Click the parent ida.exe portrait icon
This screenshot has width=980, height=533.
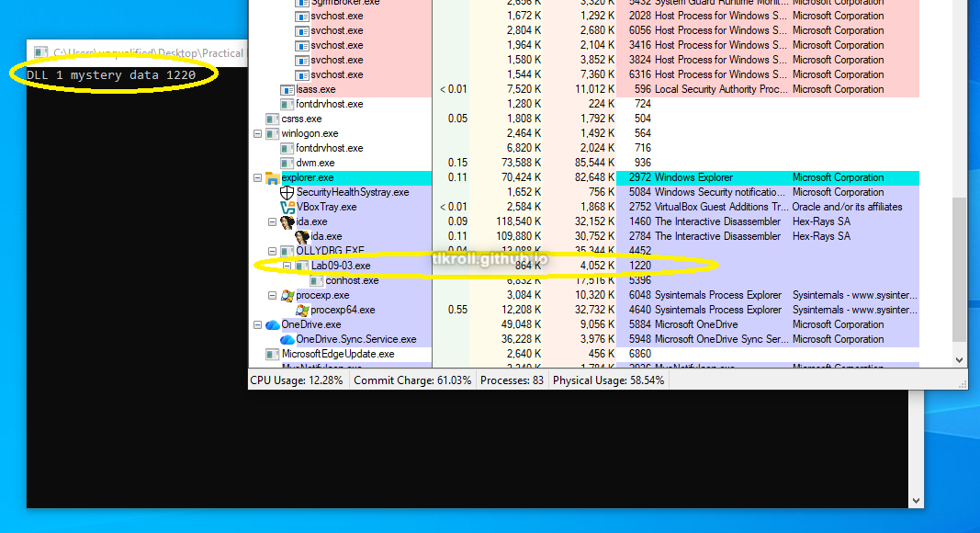[x=287, y=221]
